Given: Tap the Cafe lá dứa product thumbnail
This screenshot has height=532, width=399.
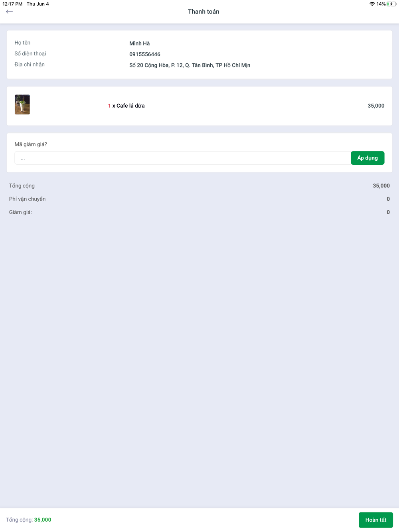Looking at the screenshot, I should coord(22,104).
